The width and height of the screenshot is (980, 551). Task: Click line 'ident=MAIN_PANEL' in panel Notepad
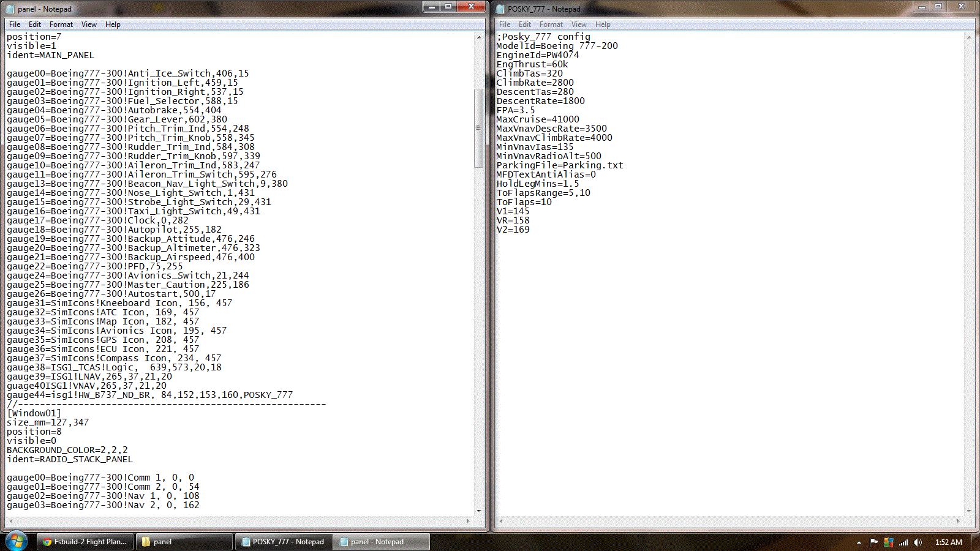point(50,55)
